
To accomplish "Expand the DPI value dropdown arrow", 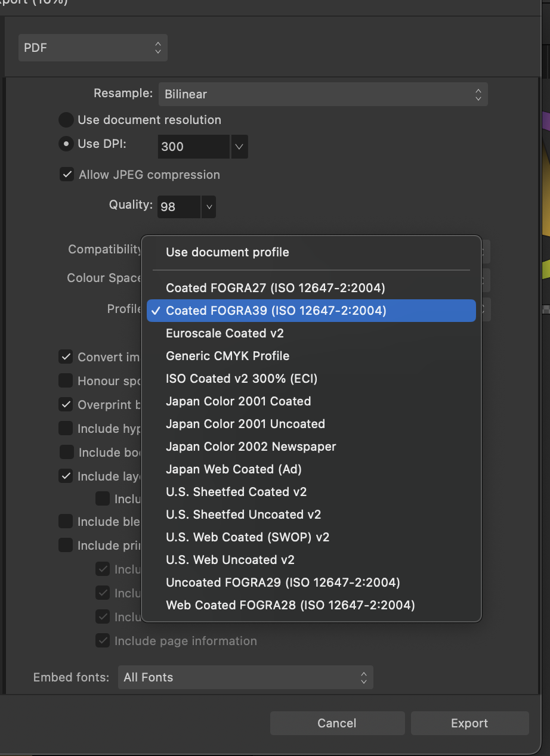I will [x=239, y=146].
